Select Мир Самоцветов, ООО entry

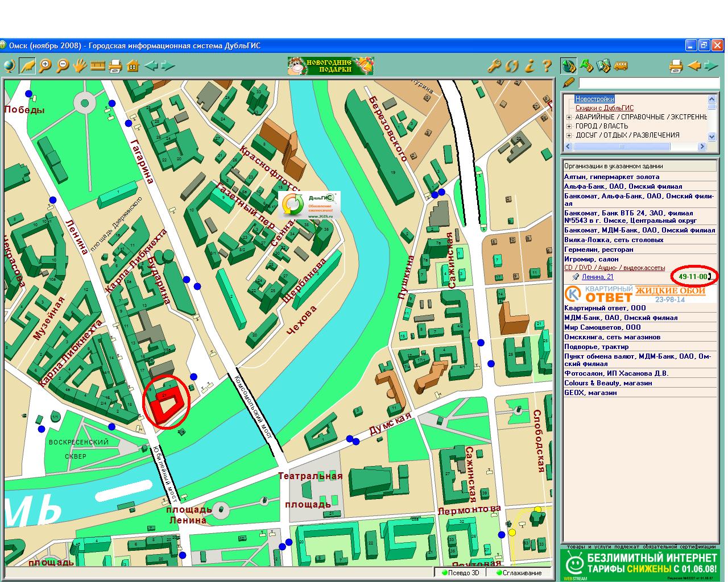pos(640,327)
